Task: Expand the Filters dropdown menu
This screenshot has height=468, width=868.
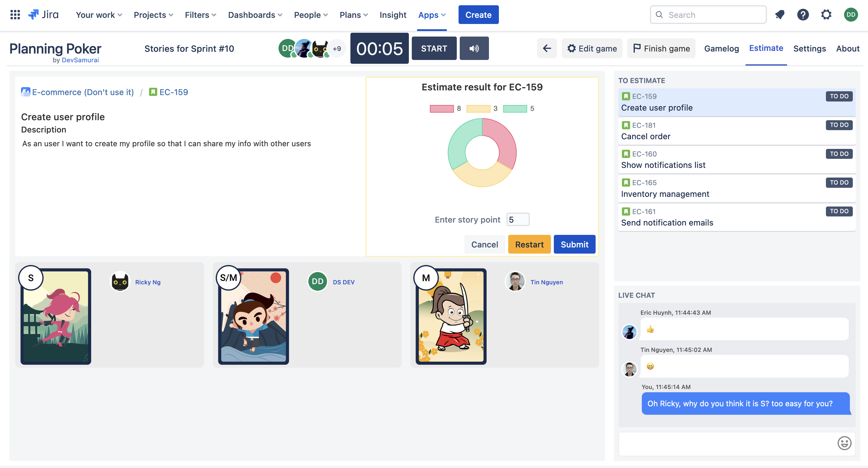Action: pos(200,15)
